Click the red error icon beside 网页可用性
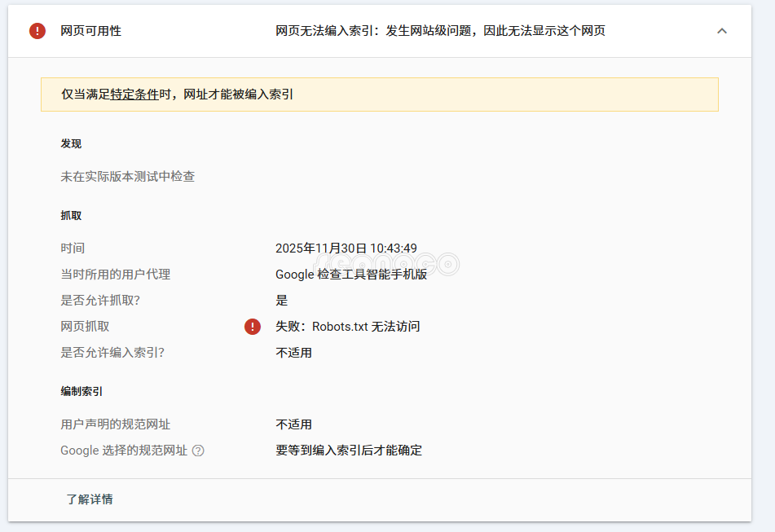This screenshot has height=532, width=775. (x=37, y=31)
